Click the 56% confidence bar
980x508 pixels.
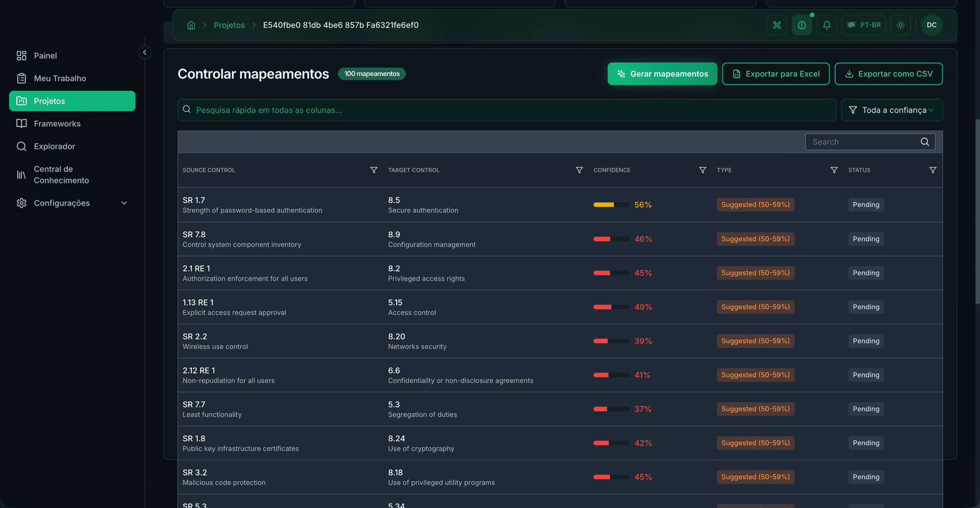click(x=610, y=205)
